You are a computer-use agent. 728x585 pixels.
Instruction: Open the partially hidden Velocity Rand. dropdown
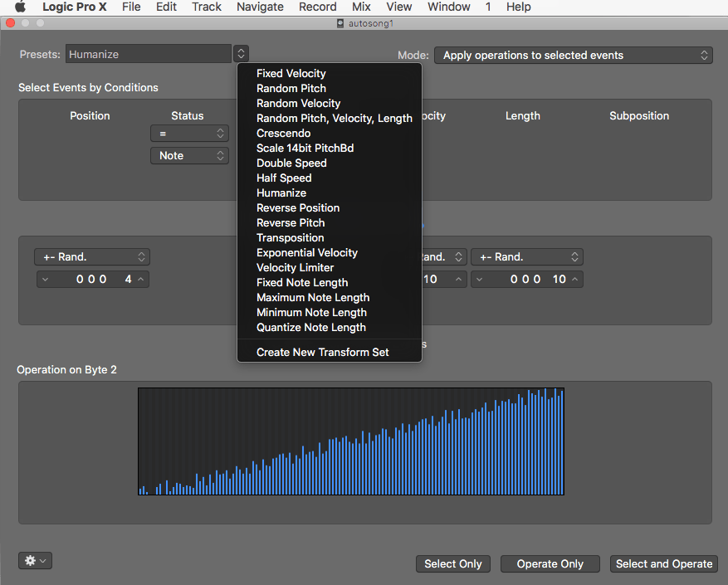[x=444, y=256]
